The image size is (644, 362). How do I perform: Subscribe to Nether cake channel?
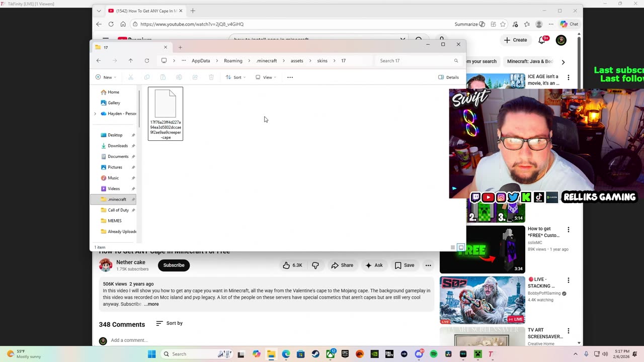click(x=174, y=265)
